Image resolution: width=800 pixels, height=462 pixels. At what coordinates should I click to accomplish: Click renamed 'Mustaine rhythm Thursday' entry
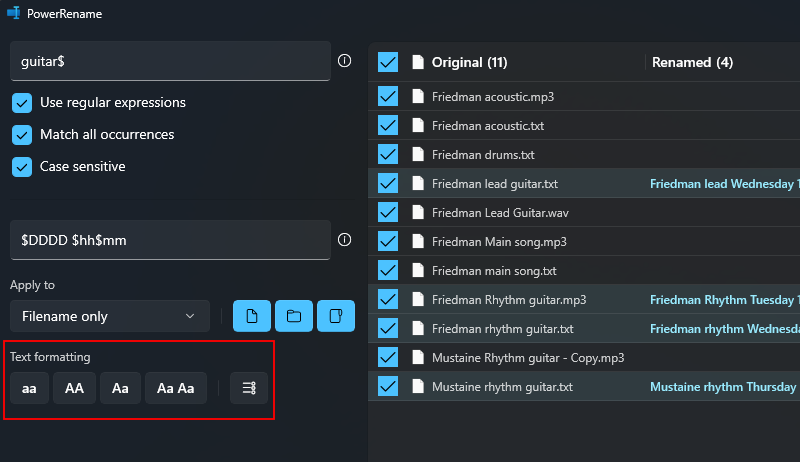click(724, 387)
